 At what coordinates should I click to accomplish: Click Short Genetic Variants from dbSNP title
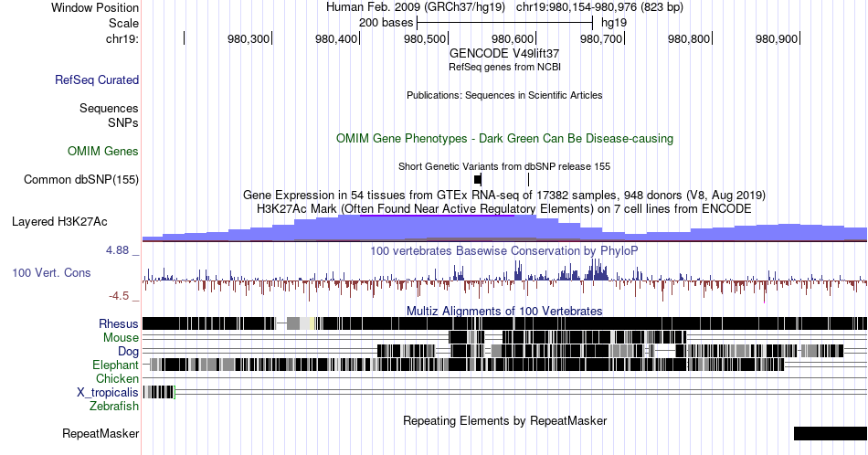[x=504, y=166]
